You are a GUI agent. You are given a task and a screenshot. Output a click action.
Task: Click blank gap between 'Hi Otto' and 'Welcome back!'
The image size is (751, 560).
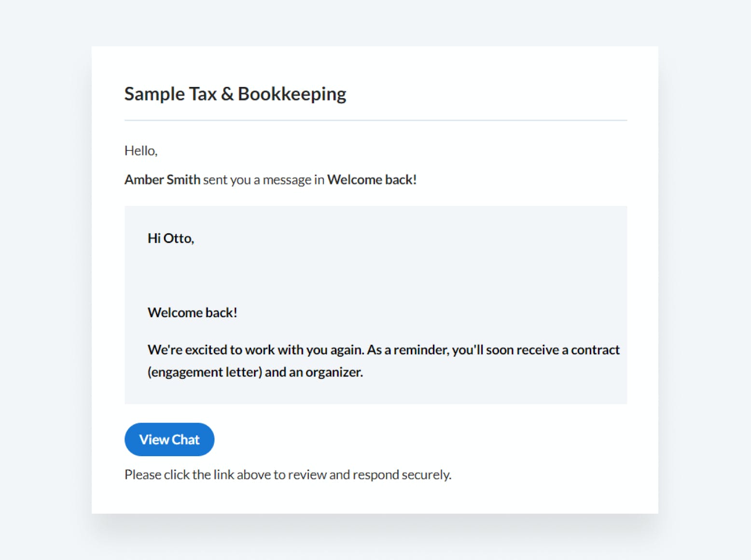(x=375, y=276)
